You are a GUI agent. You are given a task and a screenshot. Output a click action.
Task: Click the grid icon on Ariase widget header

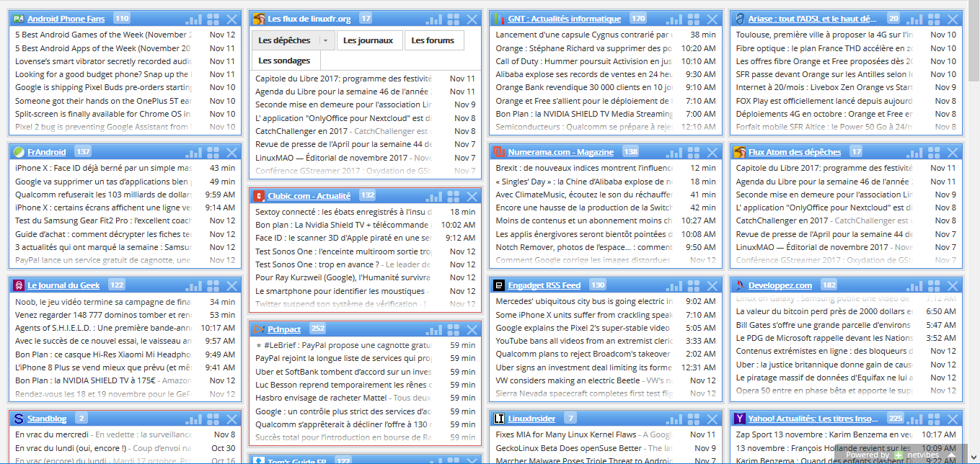point(935,19)
